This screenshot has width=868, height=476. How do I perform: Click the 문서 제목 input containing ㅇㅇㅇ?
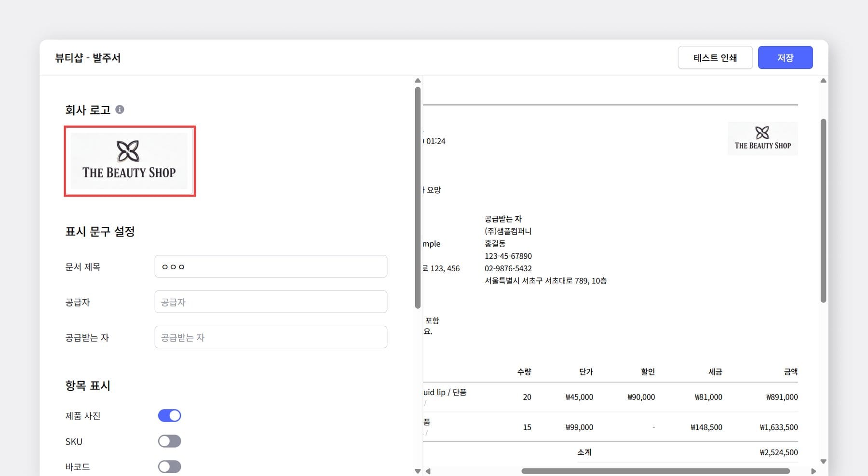[271, 266]
